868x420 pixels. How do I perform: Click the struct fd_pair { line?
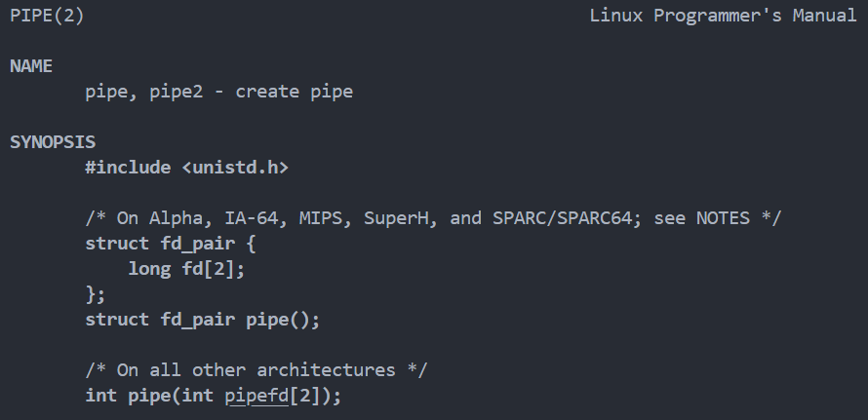(171, 244)
